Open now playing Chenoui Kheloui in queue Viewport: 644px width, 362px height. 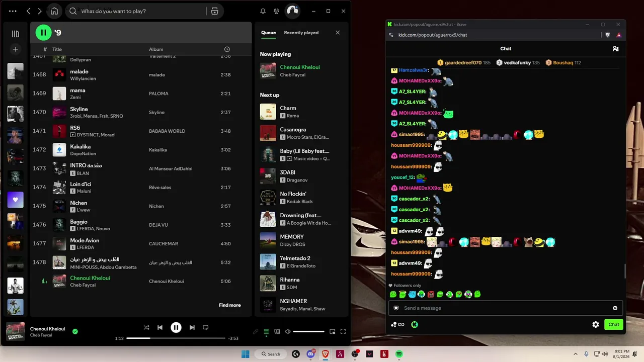[x=301, y=71]
